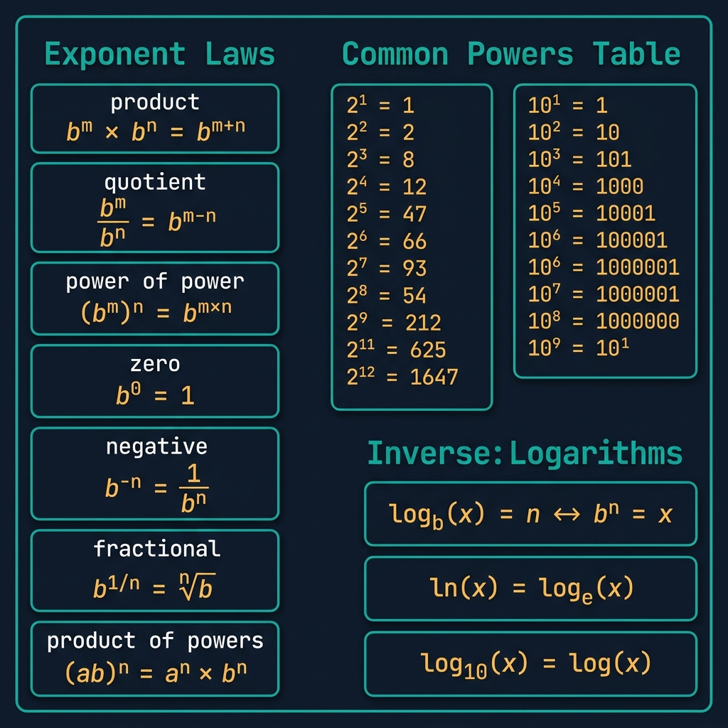Click the row 2⁹ = 212
Image resolution: width=728 pixels, height=728 pixels.
coord(394,322)
